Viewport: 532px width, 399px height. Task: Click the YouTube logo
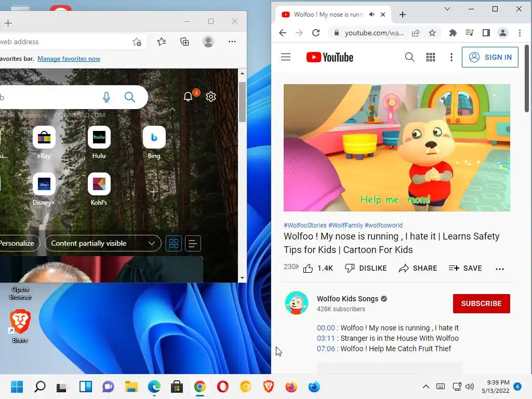coord(329,57)
